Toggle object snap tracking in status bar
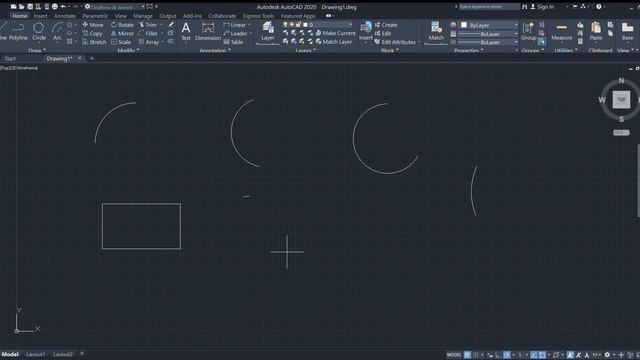Viewport: 640px width, 360px height. tap(533, 355)
